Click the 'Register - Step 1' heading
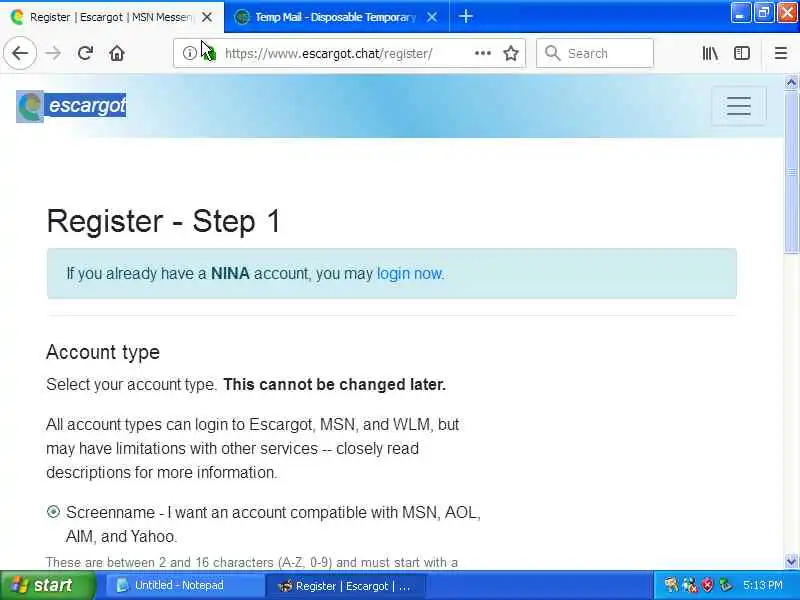The height and width of the screenshot is (600, 800). click(x=164, y=221)
